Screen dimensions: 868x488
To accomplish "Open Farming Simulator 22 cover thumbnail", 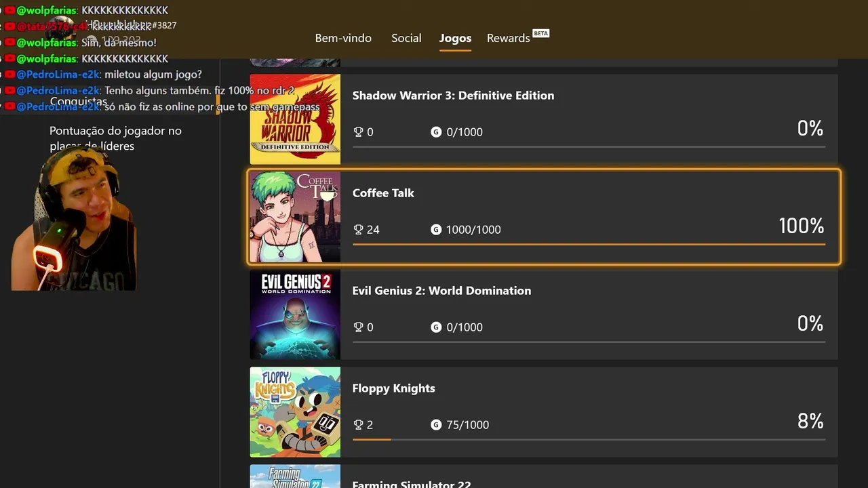I will point(295,476).
